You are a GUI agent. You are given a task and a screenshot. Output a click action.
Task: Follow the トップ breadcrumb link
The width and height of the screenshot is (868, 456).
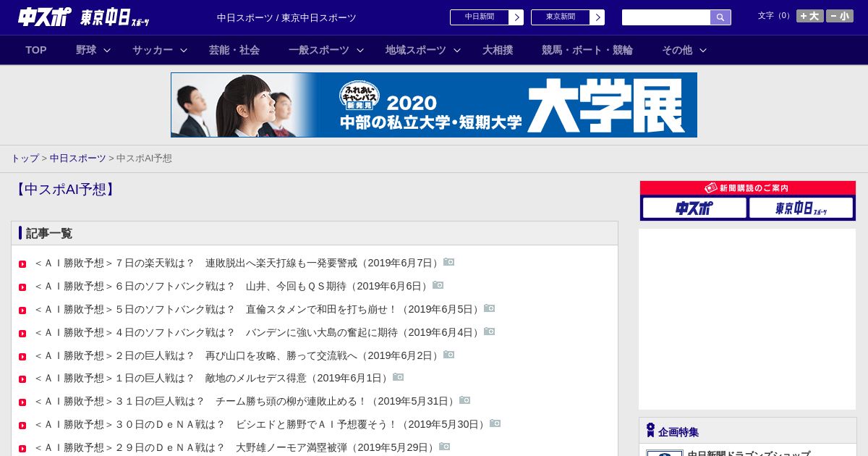(25, 158)
